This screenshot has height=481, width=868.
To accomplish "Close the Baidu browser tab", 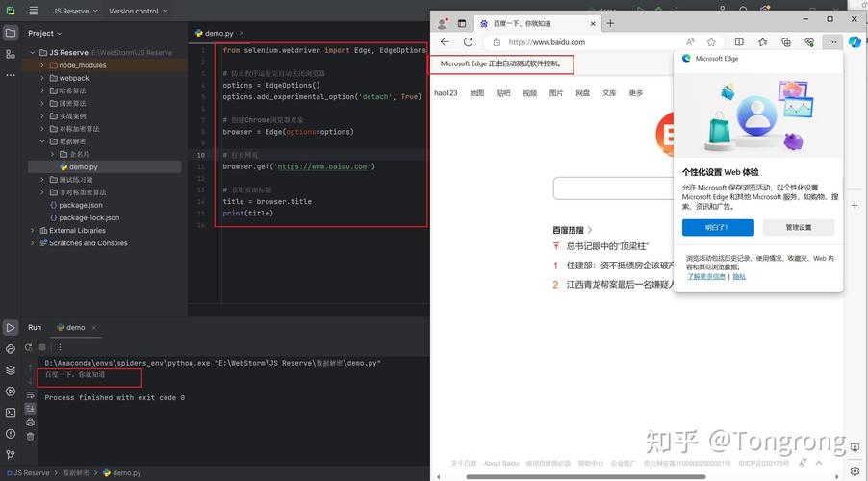I will [593, 23].
